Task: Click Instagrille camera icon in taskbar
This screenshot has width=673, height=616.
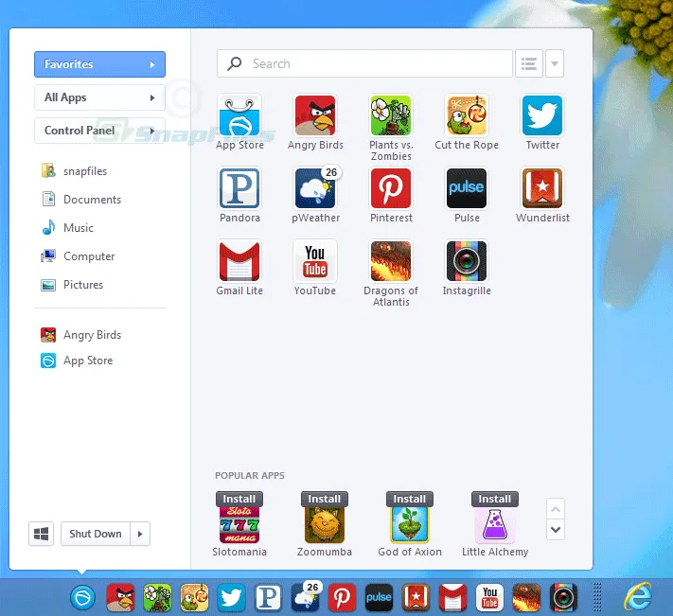Action: pyautogui.click(x=563, y=597)
